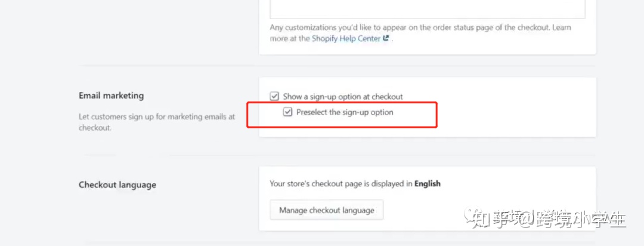Viewport: 644px width, 246px height.
Task: Click the 'Show a sign-up option at checkout' label
Action: (343, 97)
